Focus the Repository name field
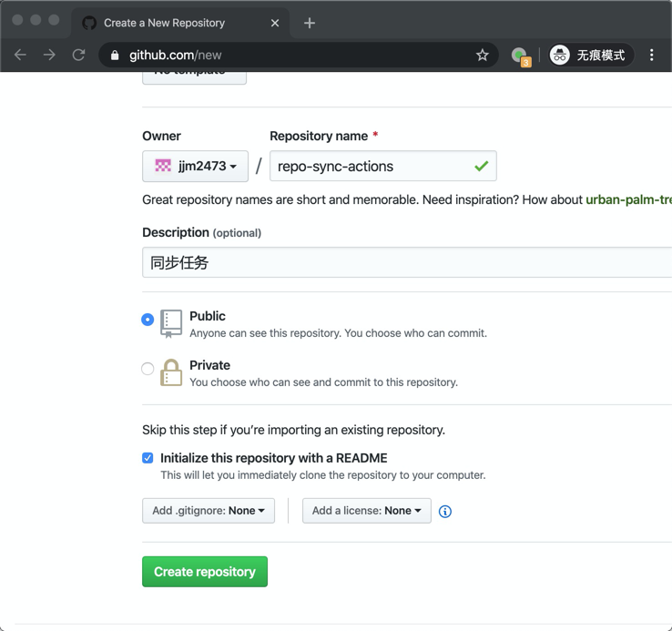 [383, 166]
